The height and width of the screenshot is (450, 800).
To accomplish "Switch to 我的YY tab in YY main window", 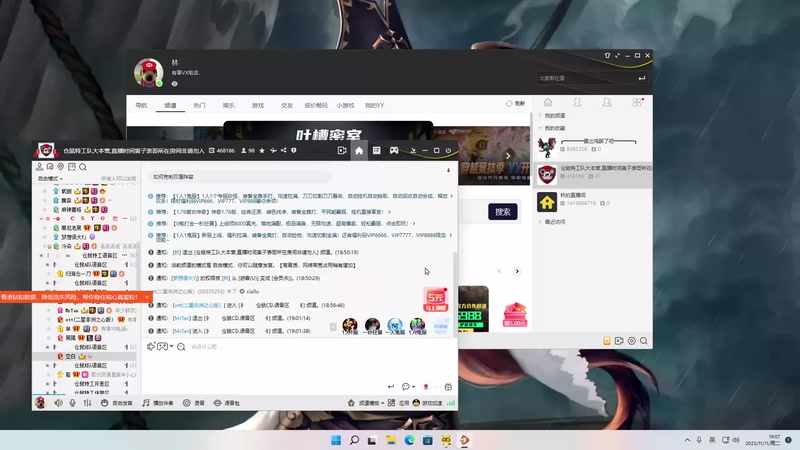I will click(374, 106).
